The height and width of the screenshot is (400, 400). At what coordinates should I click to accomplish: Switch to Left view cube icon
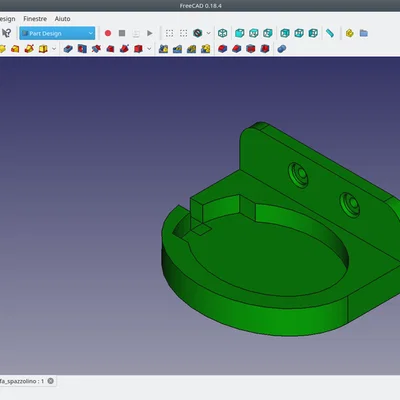pos(313,33)
